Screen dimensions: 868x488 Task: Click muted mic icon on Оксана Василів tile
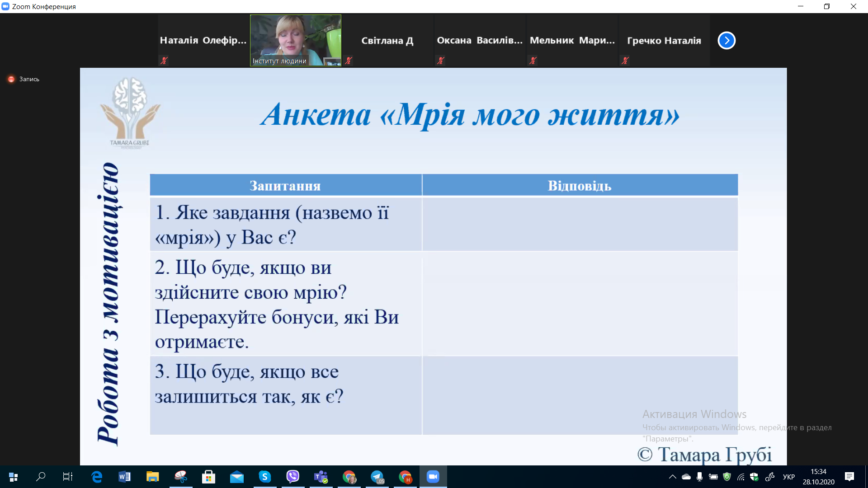[441, 61]
